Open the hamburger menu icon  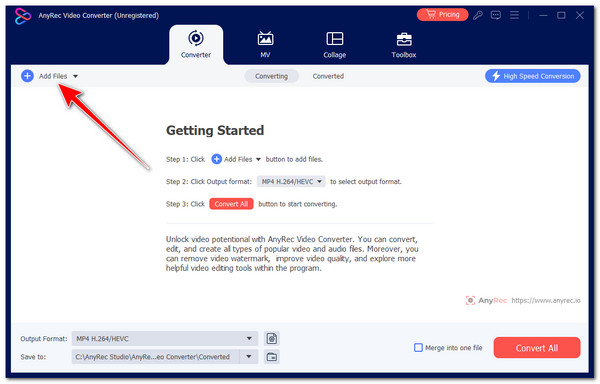514,15
